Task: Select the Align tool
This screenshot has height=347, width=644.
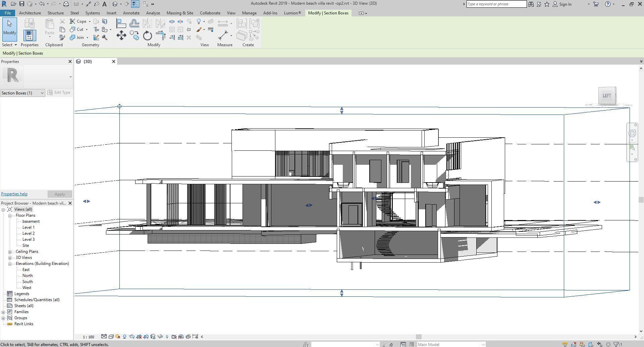Action: tap(121, 23)
